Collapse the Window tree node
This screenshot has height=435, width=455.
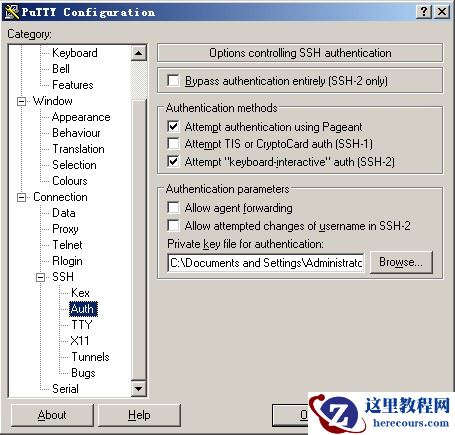coord(21,101)
